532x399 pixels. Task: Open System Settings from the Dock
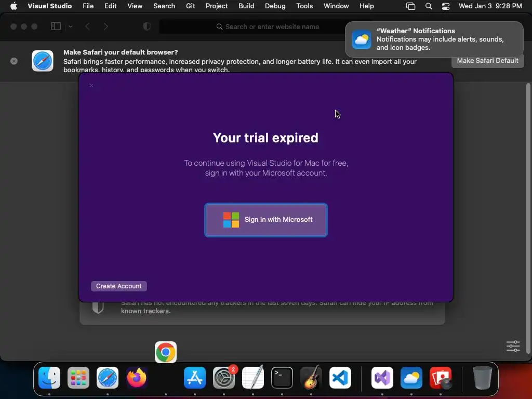[x=224, y=378]
